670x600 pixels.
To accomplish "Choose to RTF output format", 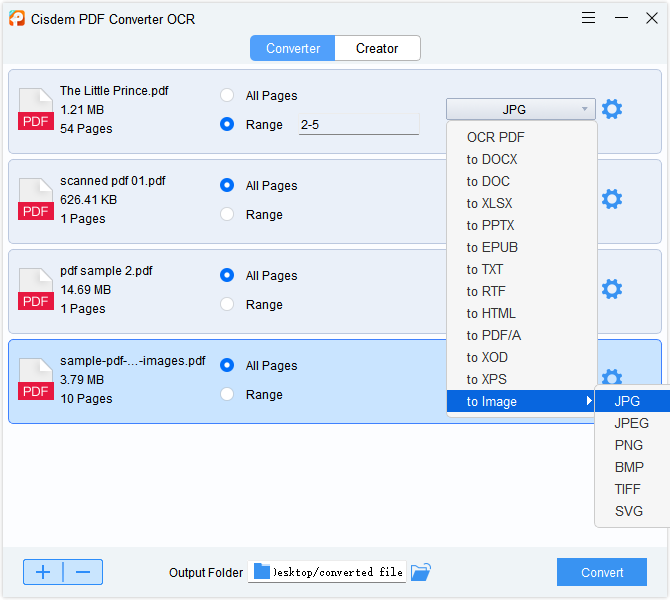I will point(521,291).
